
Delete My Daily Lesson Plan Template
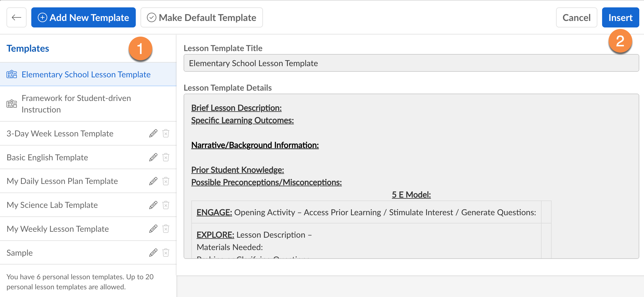tap(166, 181)
